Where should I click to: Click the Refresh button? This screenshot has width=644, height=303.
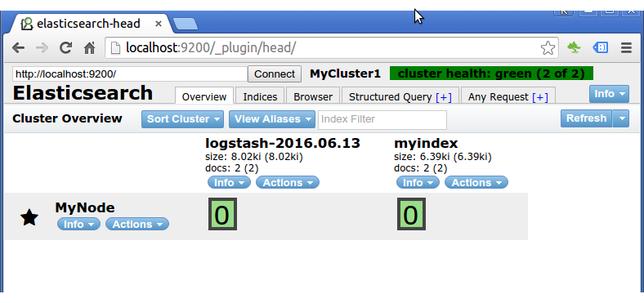coord(586,118)
